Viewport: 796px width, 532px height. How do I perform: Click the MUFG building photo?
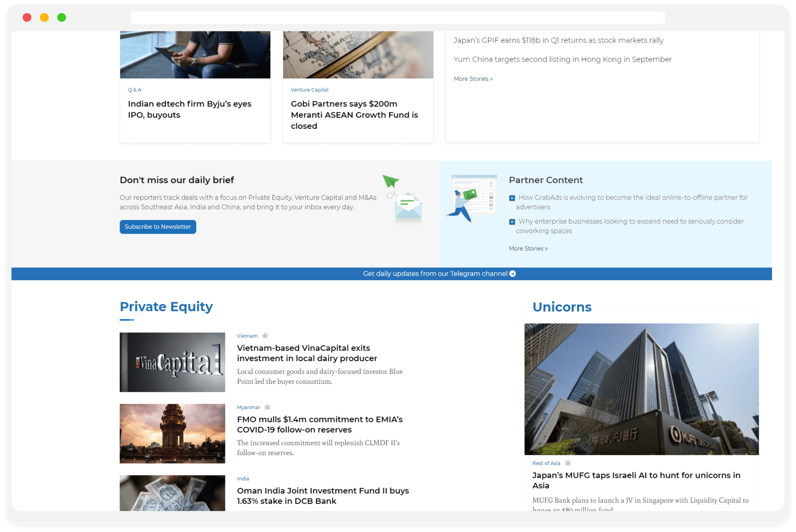pyautogui.click(x=641, y=389)
